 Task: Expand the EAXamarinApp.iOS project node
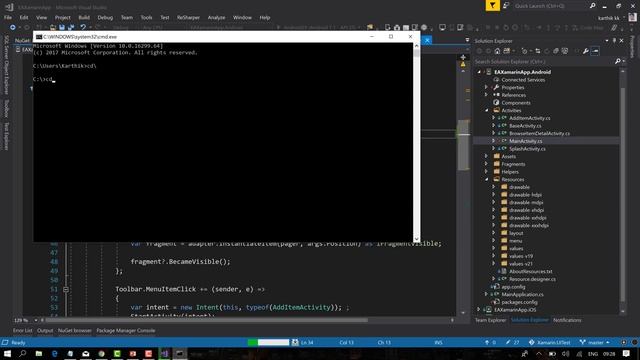tap(479, 310)
